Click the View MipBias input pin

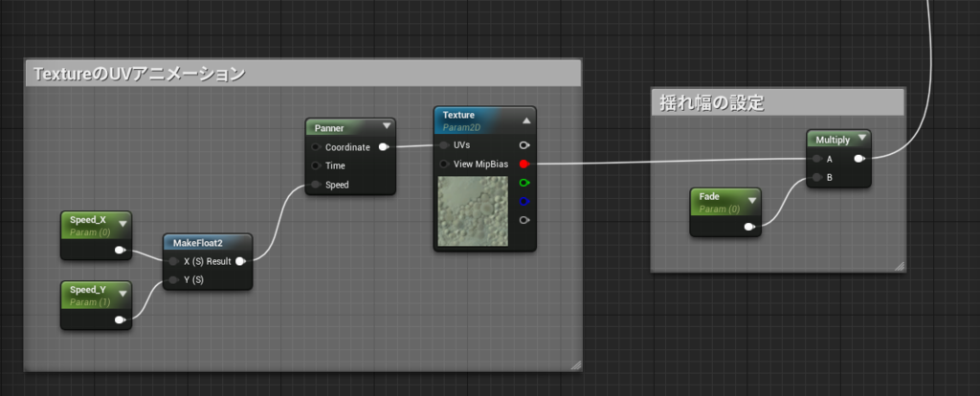click(x=444, y=165)
